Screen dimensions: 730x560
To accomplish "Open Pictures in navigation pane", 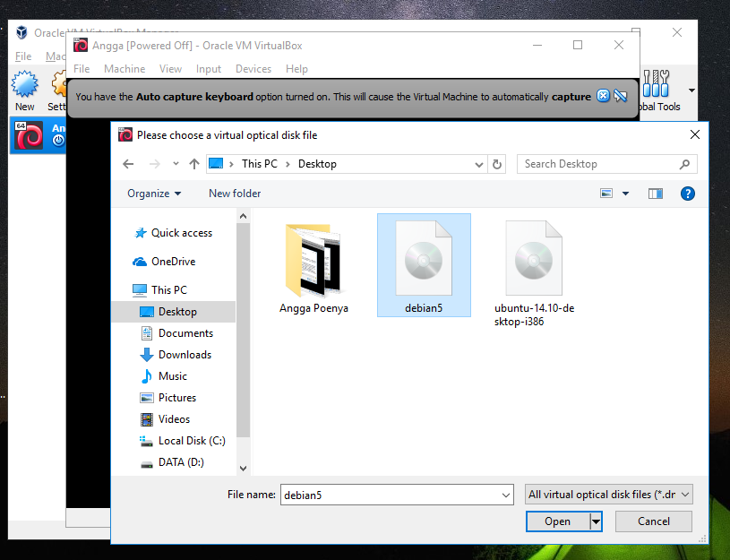I will tap(168, 398).
